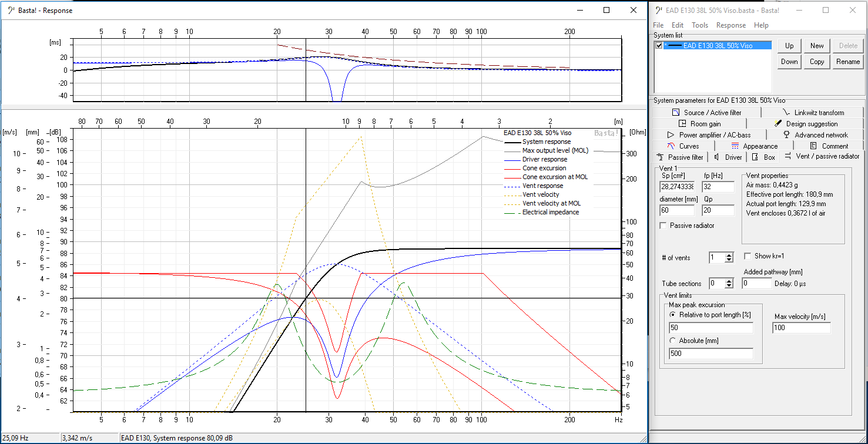The image size is (868, 444).
Task: Increase the number of vents stepper
Action: (729, 255)
